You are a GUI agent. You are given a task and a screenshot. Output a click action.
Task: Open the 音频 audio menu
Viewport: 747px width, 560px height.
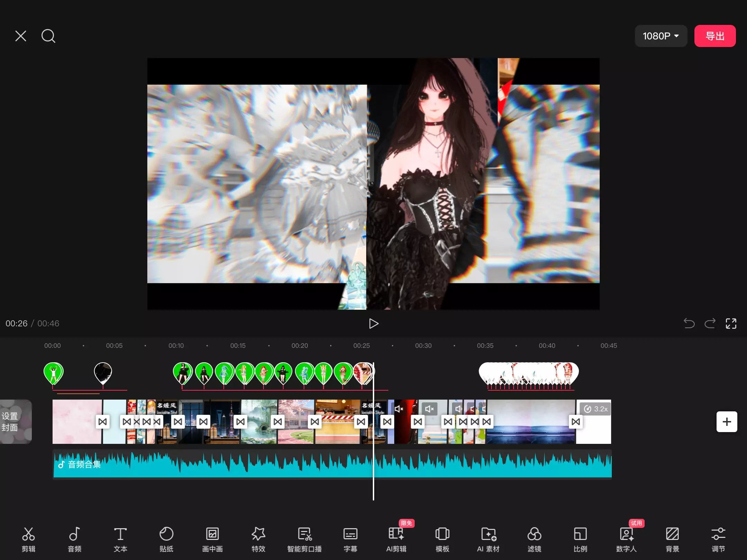74,539
